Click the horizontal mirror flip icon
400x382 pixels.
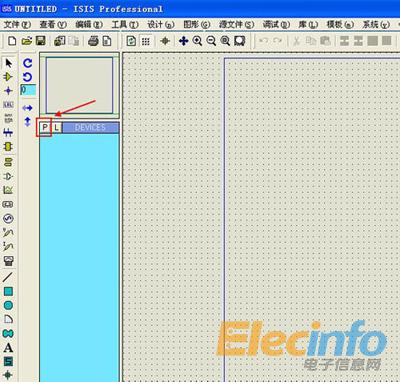pos(28,108)
